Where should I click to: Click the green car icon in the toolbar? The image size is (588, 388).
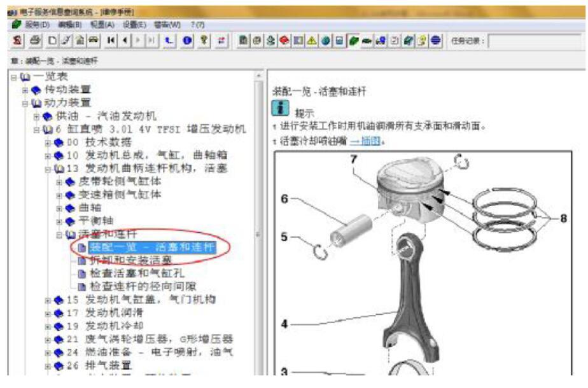click(368, 41)
